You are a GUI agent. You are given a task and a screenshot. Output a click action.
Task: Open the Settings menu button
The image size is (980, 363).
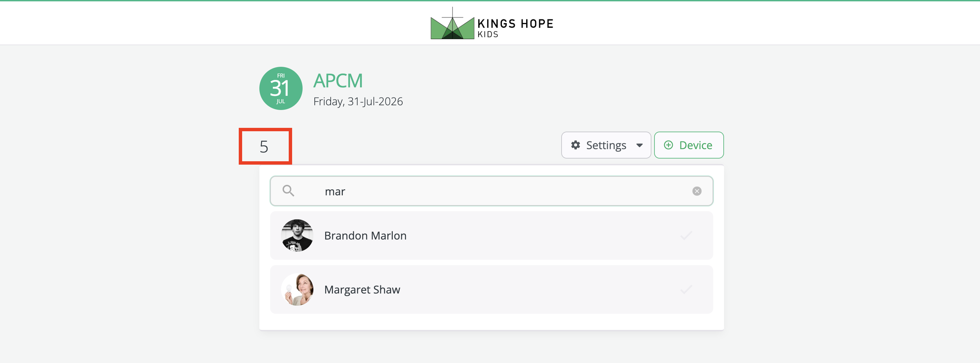606,145
